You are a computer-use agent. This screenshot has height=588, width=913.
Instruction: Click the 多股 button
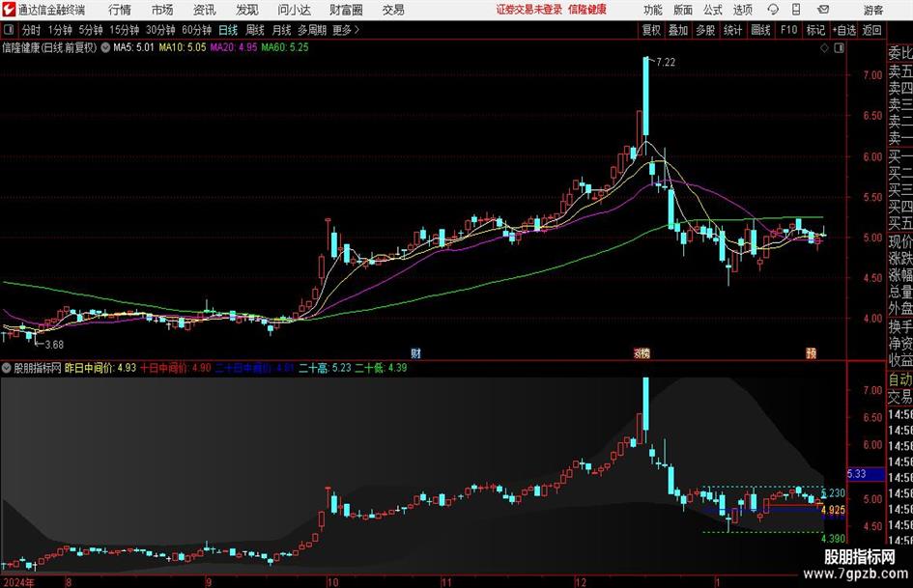coord(705,30)
